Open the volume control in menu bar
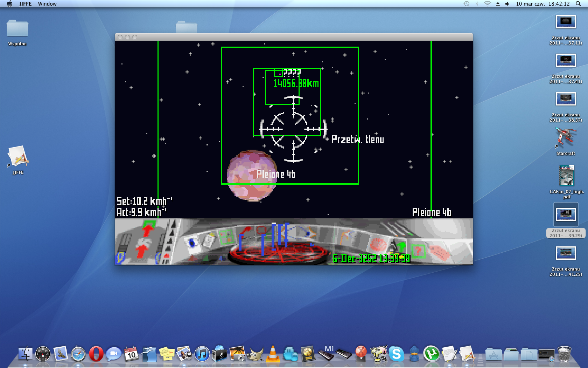Viewport: 588px width, 368px height. [507, 4]
